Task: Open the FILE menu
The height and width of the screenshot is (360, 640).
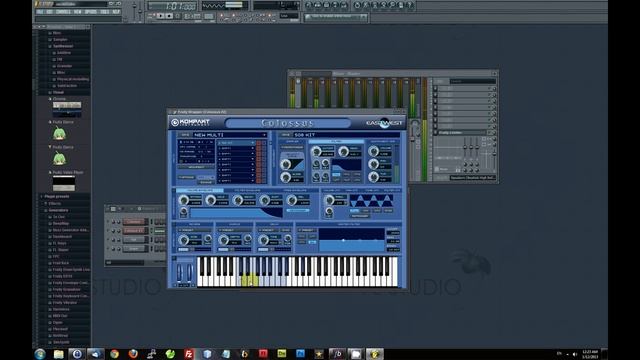Action: click(40, 12)
